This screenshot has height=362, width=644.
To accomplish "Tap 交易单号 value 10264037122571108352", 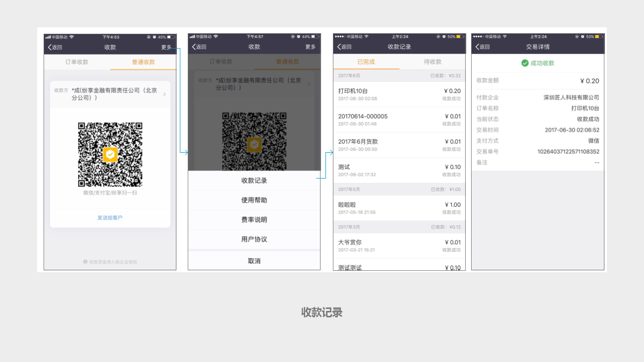I will (568, 152).
